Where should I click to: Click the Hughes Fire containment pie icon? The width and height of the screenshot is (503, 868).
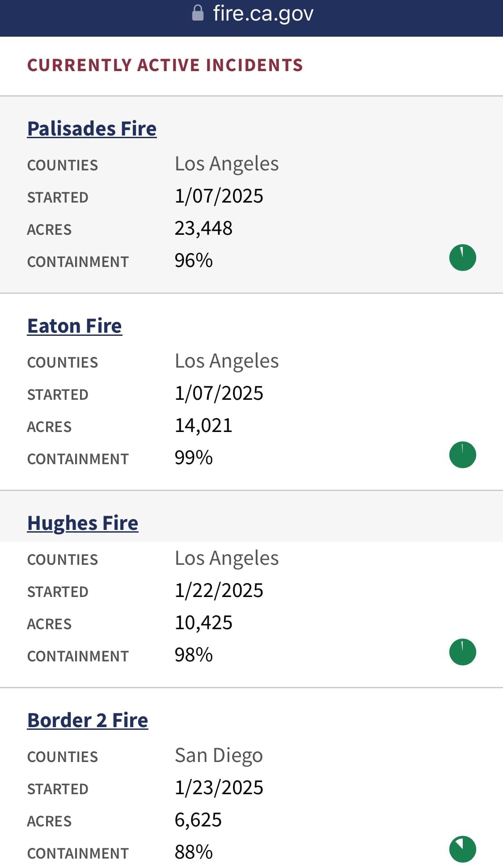(x=463, y=652)
